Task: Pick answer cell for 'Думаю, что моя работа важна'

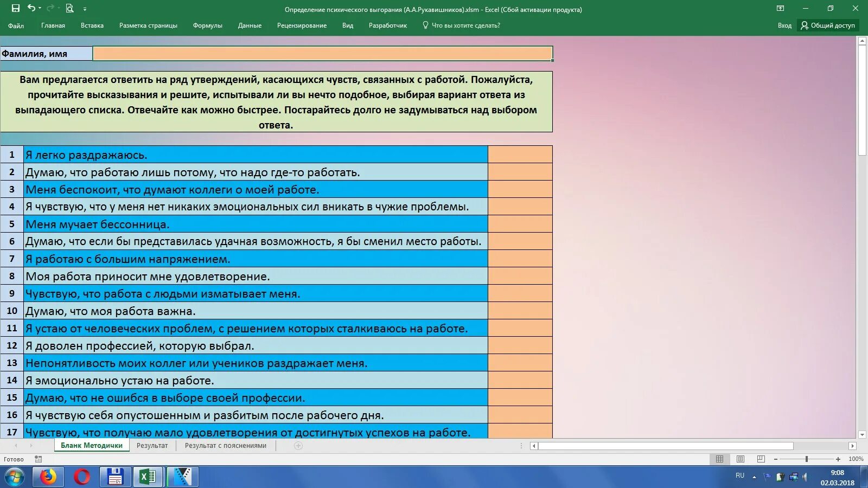Action: coord(520,311)
